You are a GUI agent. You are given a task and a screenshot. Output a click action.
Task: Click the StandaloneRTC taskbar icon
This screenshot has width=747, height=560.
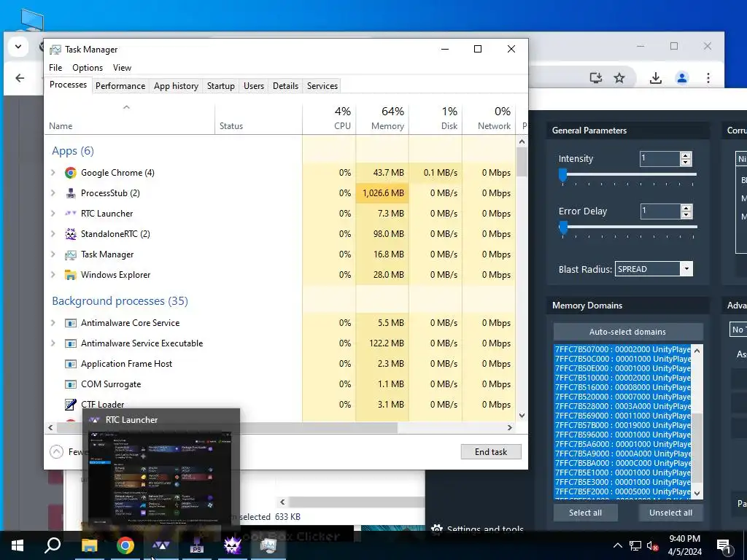click(x=233, y=545)
